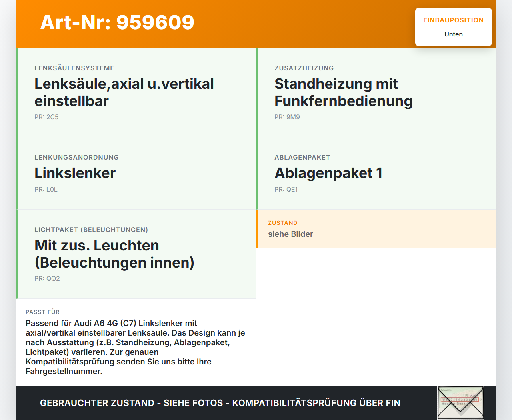This screenshot has width=512, height=420.
Task: Toggle the Unten installation position
Action: coord(453,34)
